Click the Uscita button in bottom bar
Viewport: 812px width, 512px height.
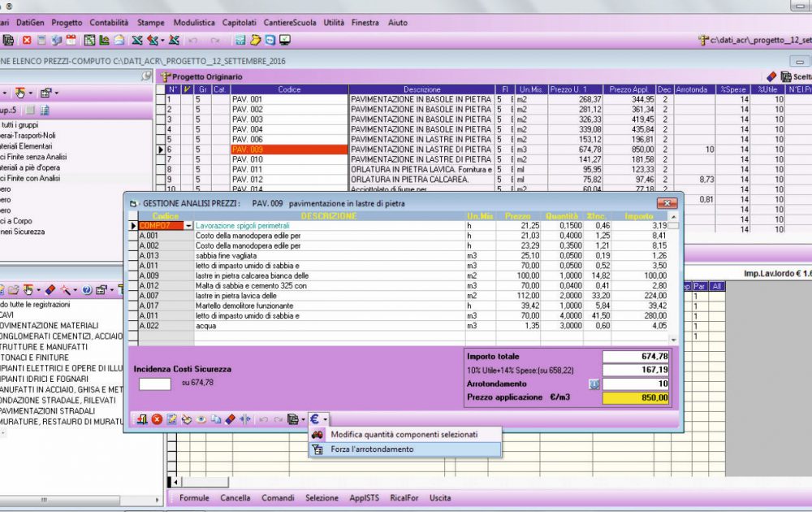[440, 498]
